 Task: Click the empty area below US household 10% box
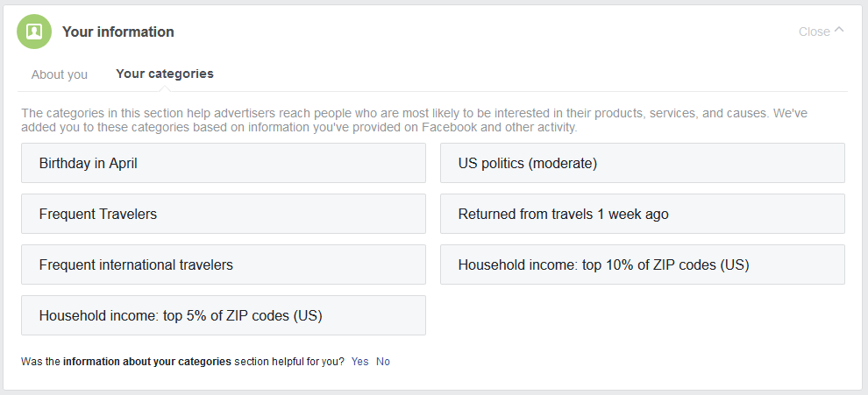coord(643,315)
